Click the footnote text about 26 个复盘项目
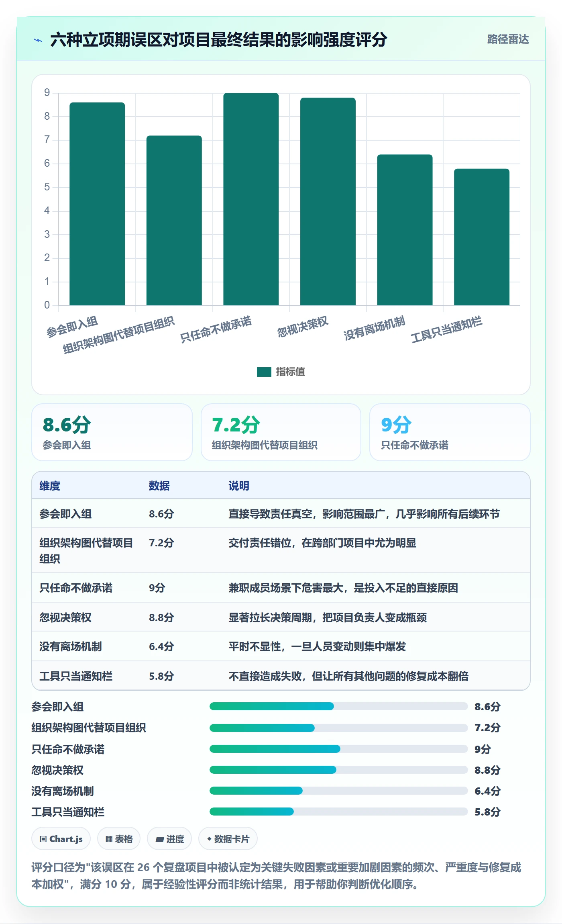Image resolution: width=562 pixels, height=924 pixels. 276,876
